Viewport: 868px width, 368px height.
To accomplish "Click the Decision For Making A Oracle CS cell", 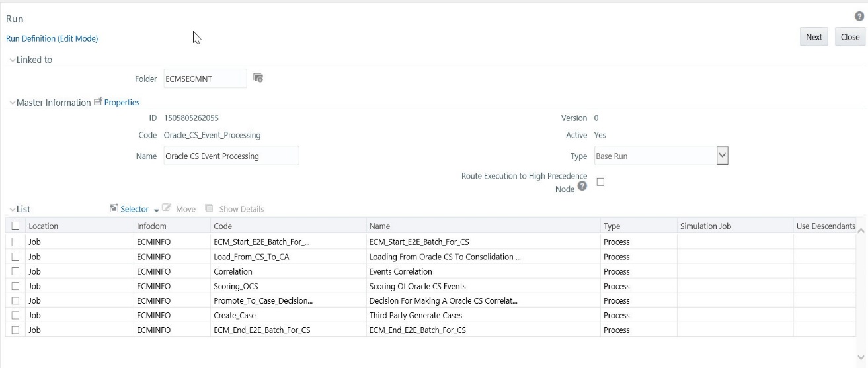I will click(483, 300).
